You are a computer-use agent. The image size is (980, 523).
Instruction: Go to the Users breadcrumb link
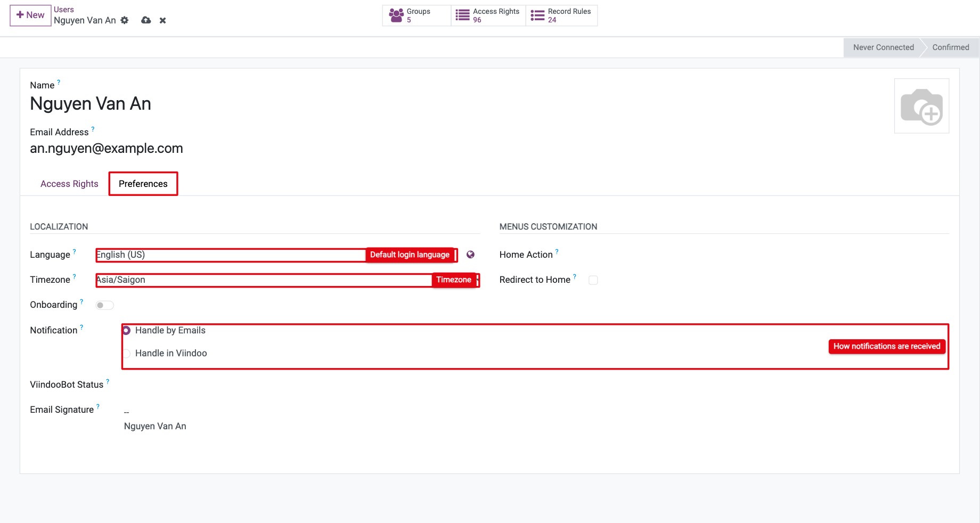click(x=64, y=10)
